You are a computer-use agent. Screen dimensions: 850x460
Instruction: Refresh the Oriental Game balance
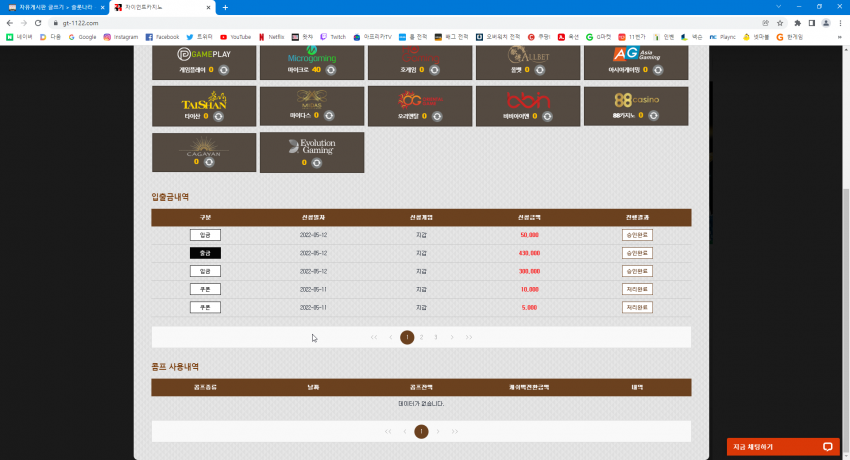tap(437, 116)
